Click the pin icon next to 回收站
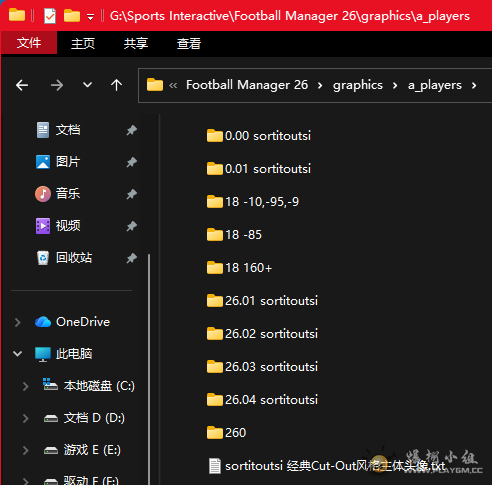This screenshot has width=492, height=485. click(x=132, y=258)
